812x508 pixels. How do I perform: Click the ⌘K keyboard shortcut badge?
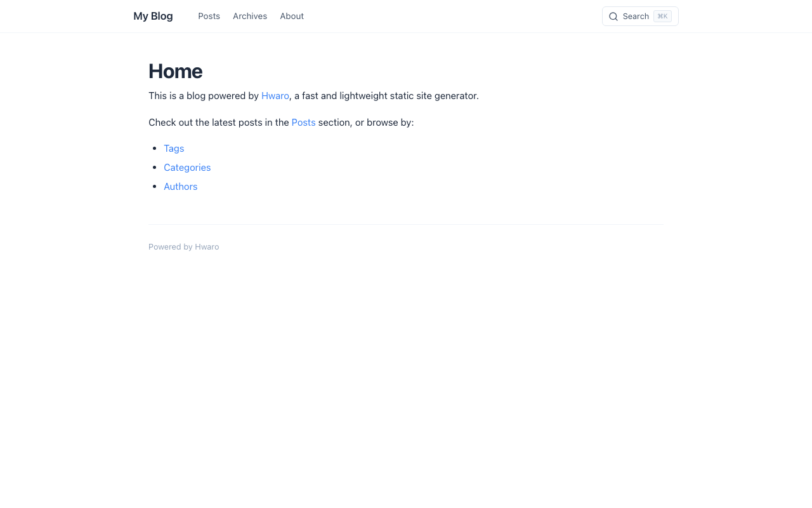point(662,16)
